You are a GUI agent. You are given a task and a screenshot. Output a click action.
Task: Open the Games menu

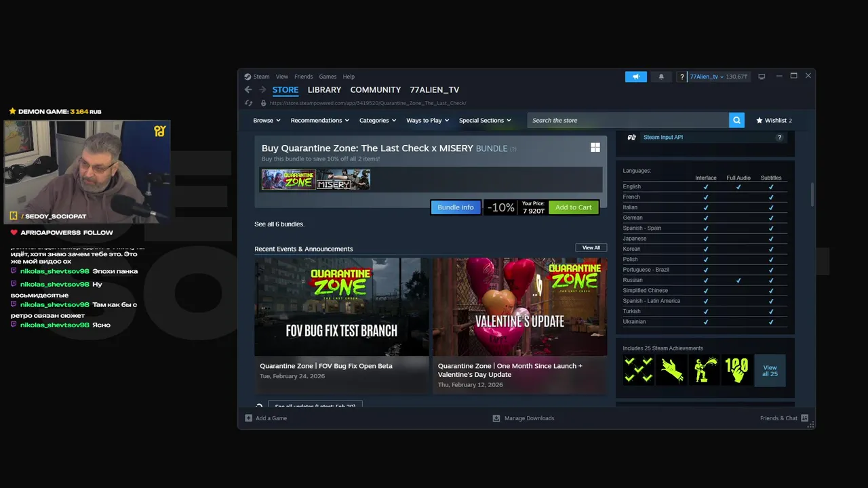328,77
